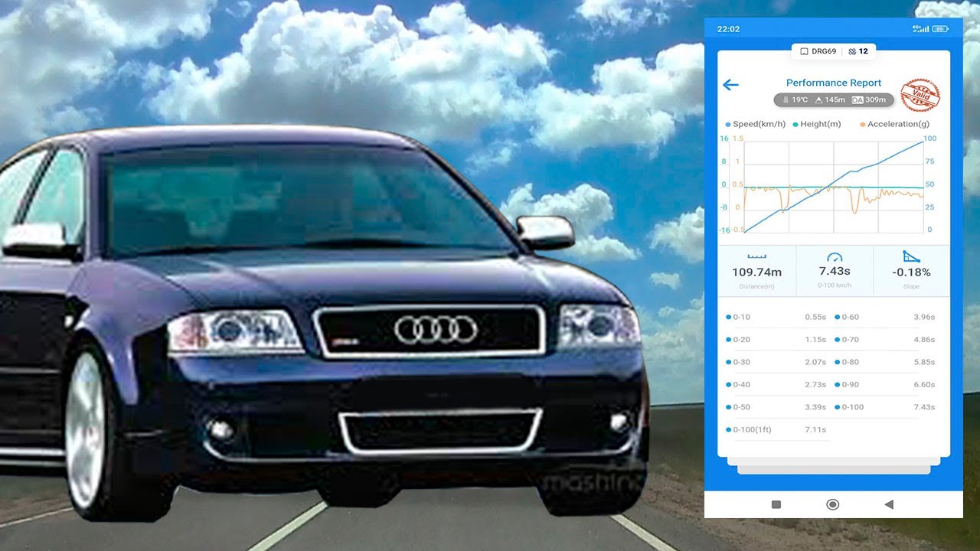The width and height of the screenshot is (980, 551).
Task: Tap the 22:02 clock in status bar
Action: (x=728, y=29)
